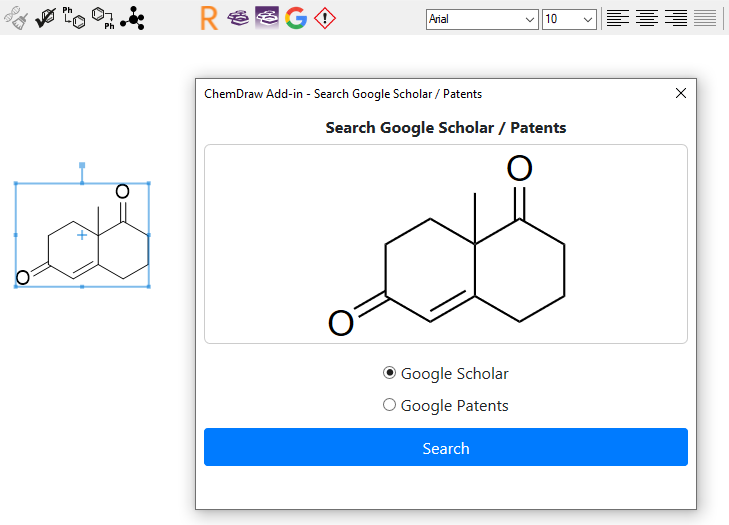Click the selected molecule on the canvas

(x=82, y=235)
